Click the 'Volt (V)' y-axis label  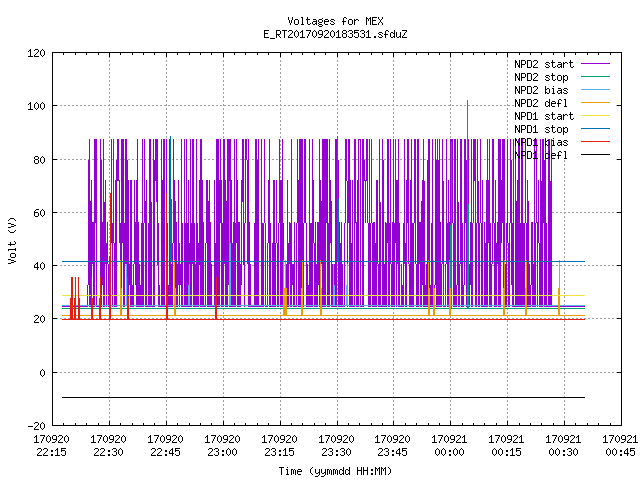click(12, 240)
